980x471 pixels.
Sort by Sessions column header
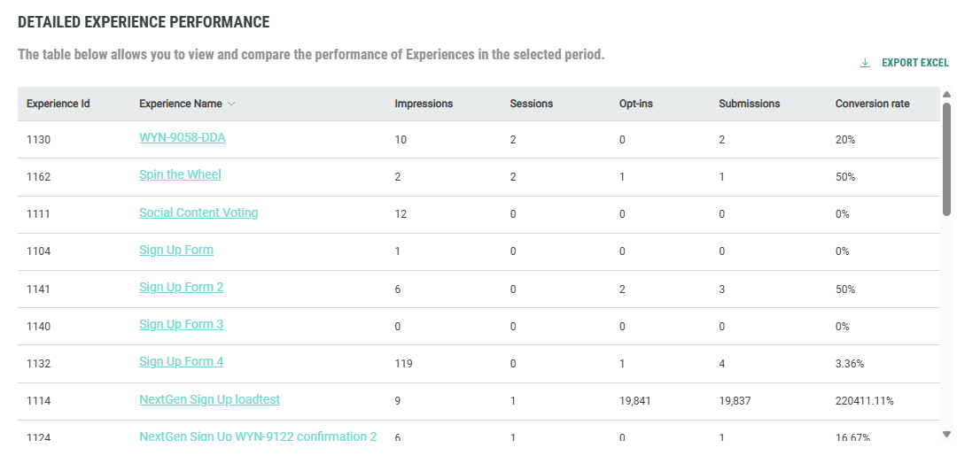click(531, 104)
